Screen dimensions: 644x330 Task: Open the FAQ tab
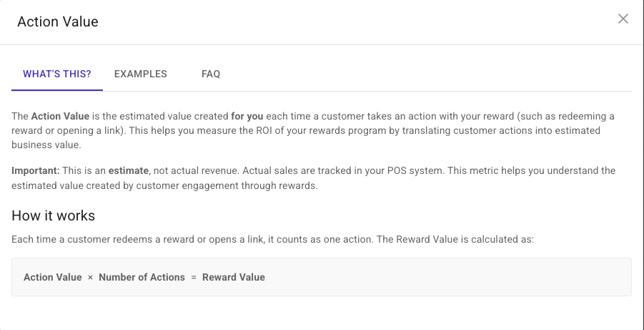tap(211, 74)
